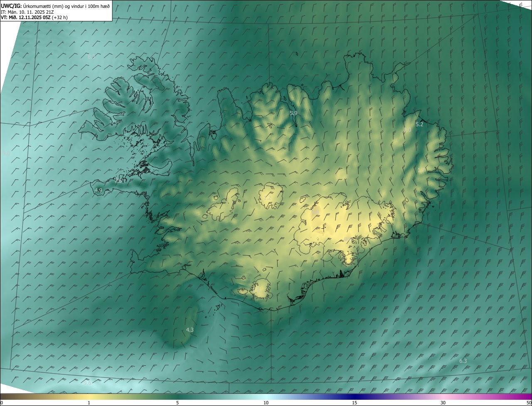Viewport: 532px width, 406px height.
Task: Click the 6.3 value label on the map
Action: pos(463,361)
